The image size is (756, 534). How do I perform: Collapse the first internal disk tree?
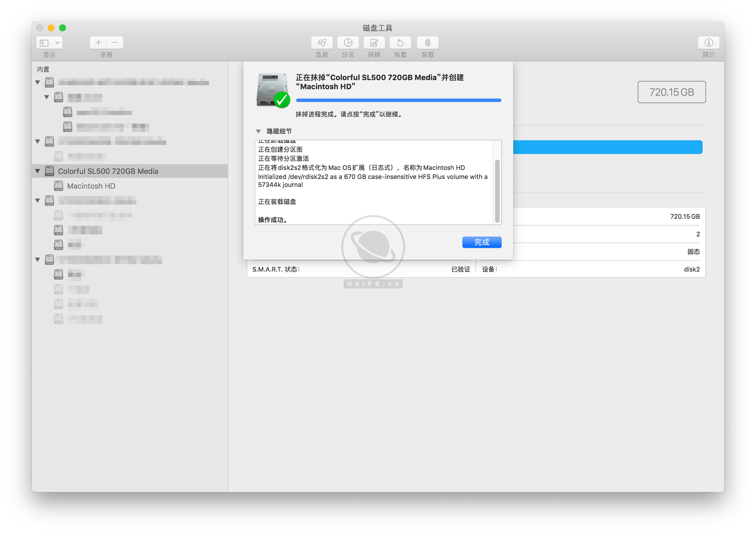38,82
